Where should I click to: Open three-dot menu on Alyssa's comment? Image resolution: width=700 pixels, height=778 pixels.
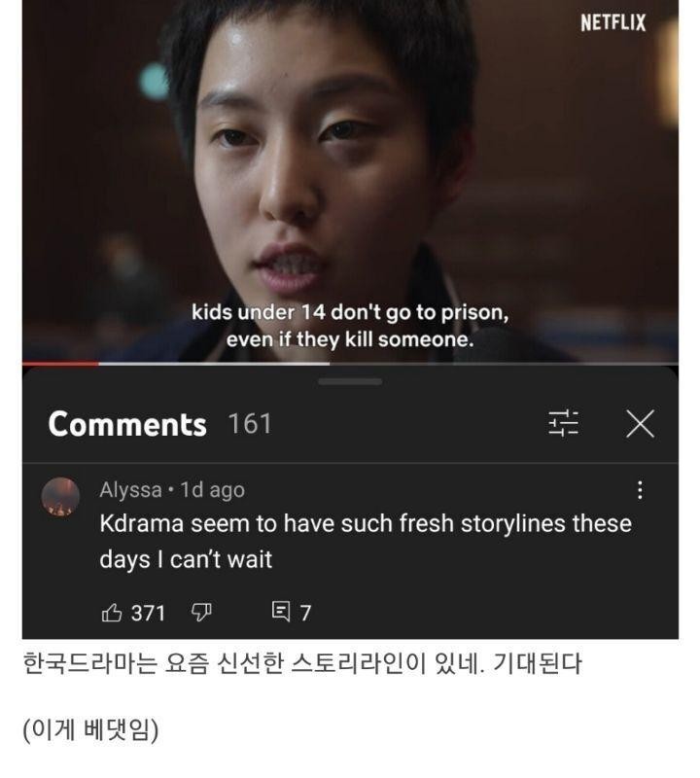[x=640, y=490]
